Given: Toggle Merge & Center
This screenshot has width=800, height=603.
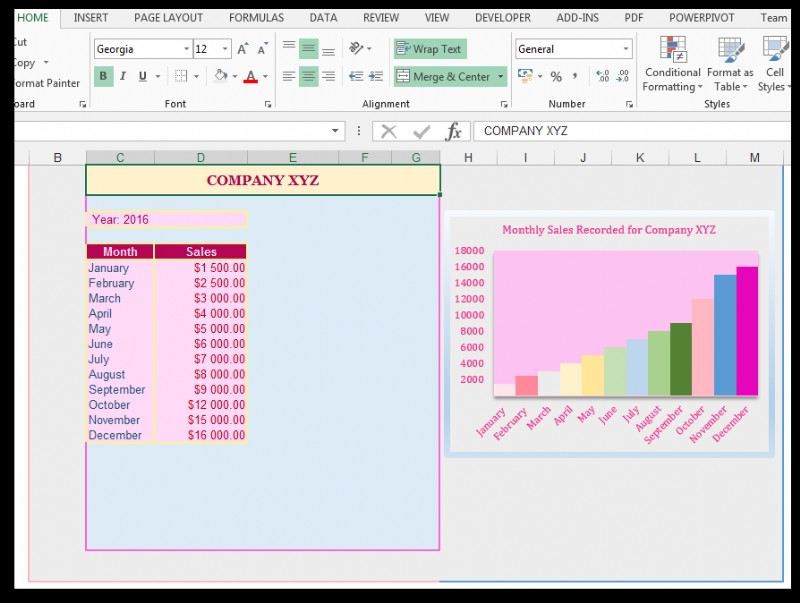Looking at the screenshot, I should pos(444,77).
